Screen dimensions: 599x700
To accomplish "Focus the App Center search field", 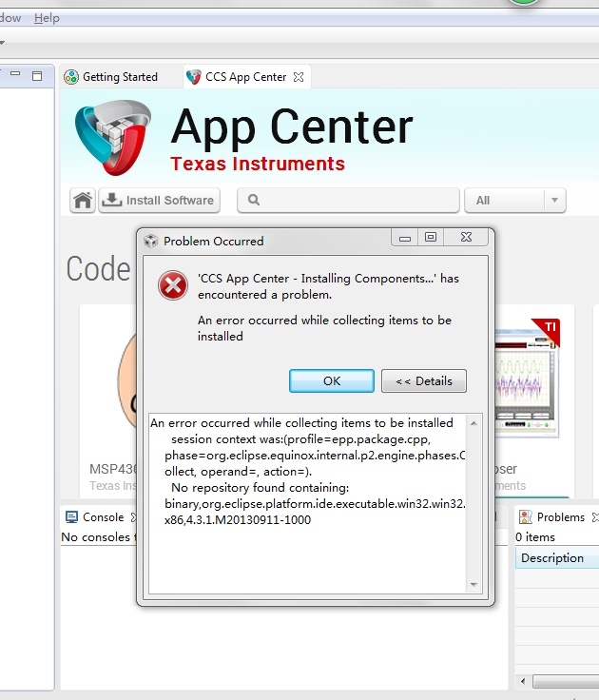I will click(x=348, y=200).
